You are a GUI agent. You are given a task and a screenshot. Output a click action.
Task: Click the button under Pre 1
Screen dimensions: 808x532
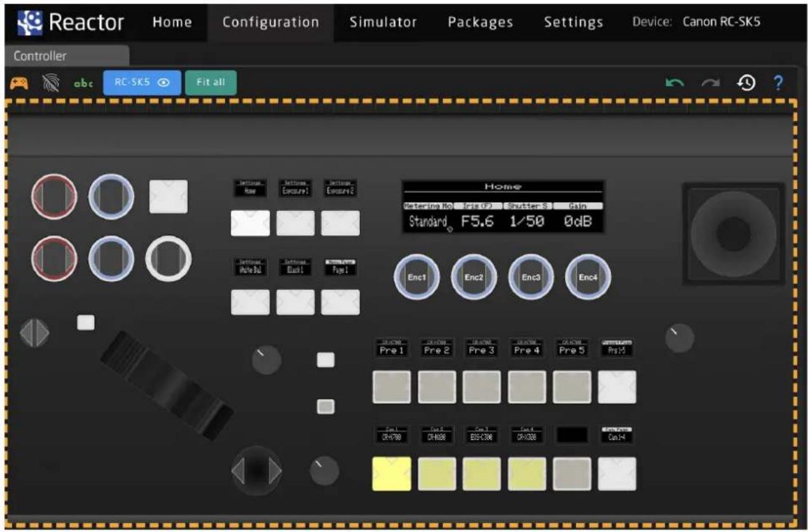point(392,387)
